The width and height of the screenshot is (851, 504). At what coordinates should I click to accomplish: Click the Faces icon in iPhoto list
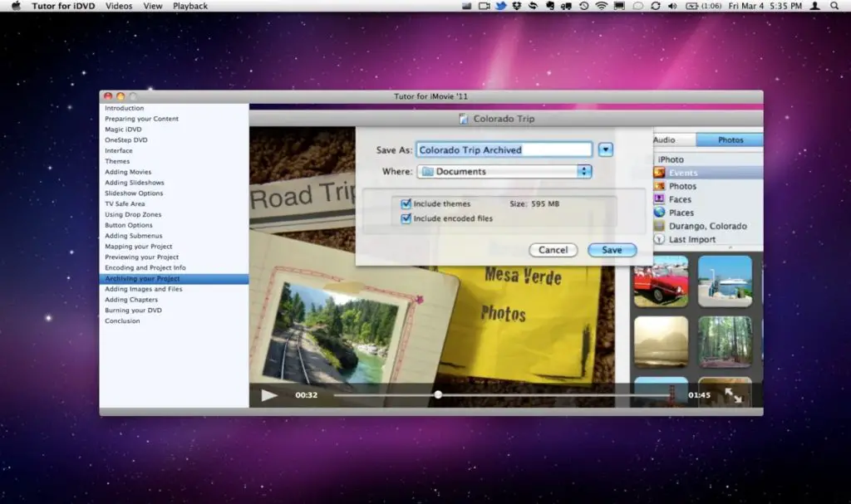pos(659,199)
